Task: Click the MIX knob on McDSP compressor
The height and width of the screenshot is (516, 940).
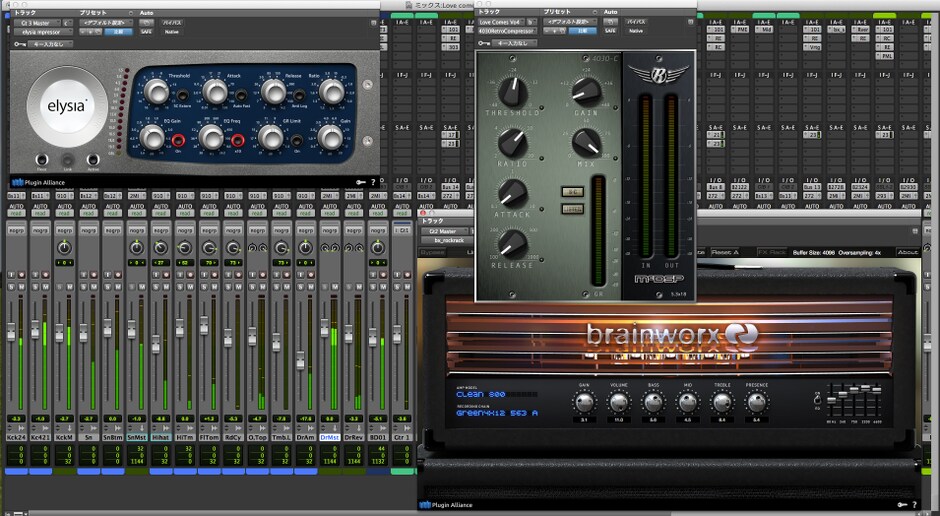Action: click(586, 143)
